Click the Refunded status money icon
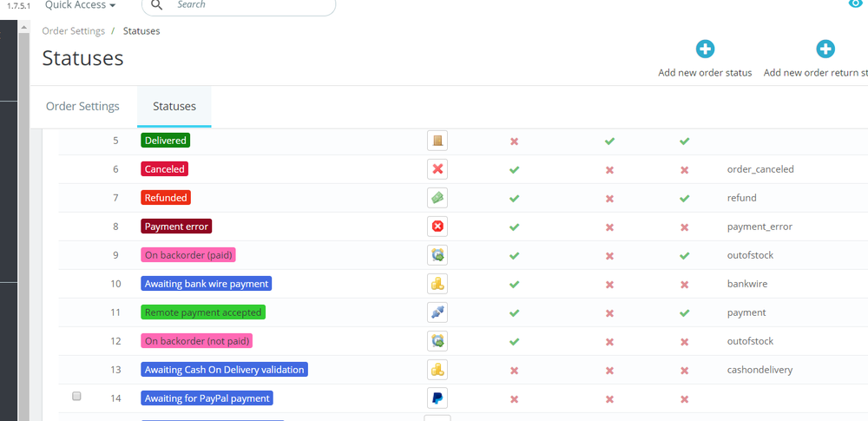This screenshot has height=421, width=868. pos(437,198)
